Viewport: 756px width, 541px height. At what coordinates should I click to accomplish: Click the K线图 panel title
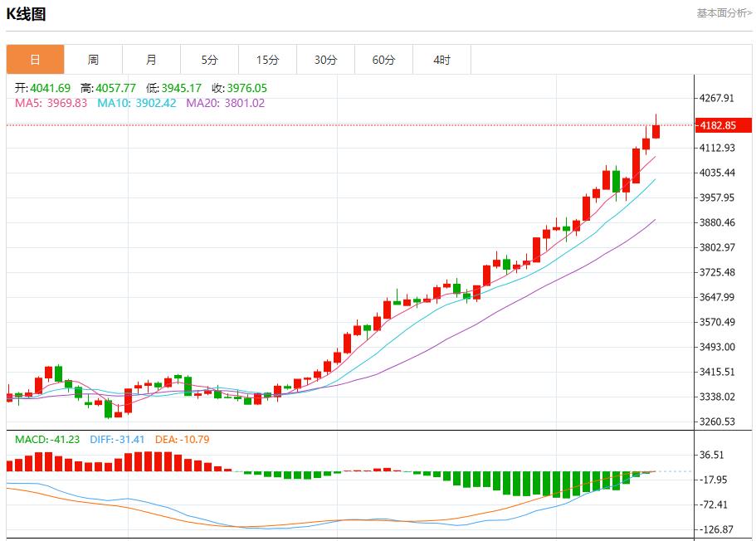[x=27, y=14]
